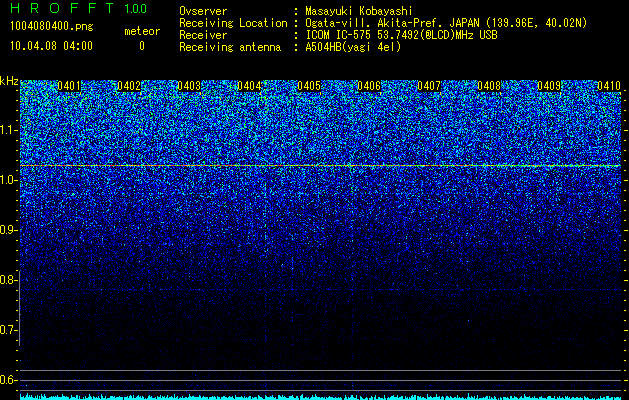This screenshot has width=629, height=400.
Task: Click the 0402 time marker
Action: tap(129, 86)
